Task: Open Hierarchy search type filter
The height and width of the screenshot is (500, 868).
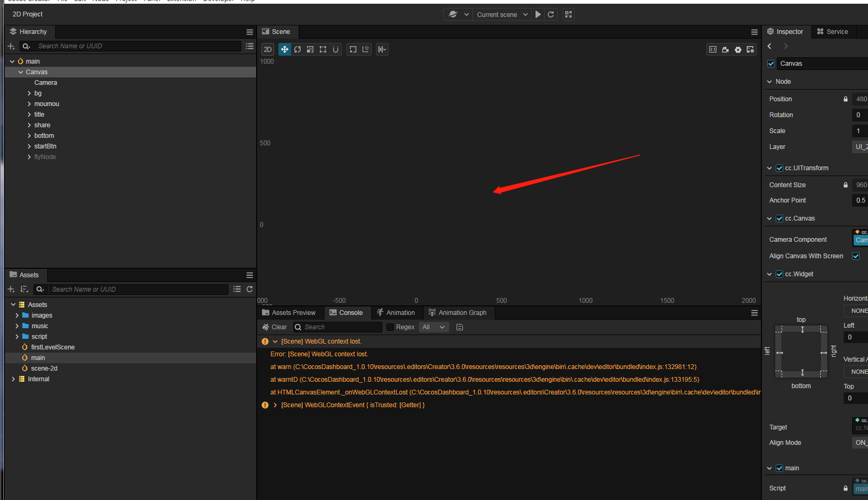Action: coord(26,46)
